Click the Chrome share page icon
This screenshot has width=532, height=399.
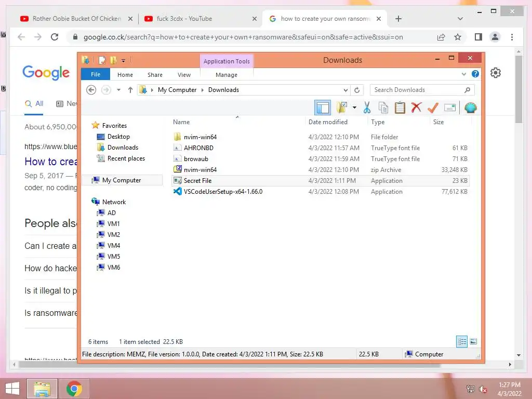pyautogui.click(x=441, y=37)
